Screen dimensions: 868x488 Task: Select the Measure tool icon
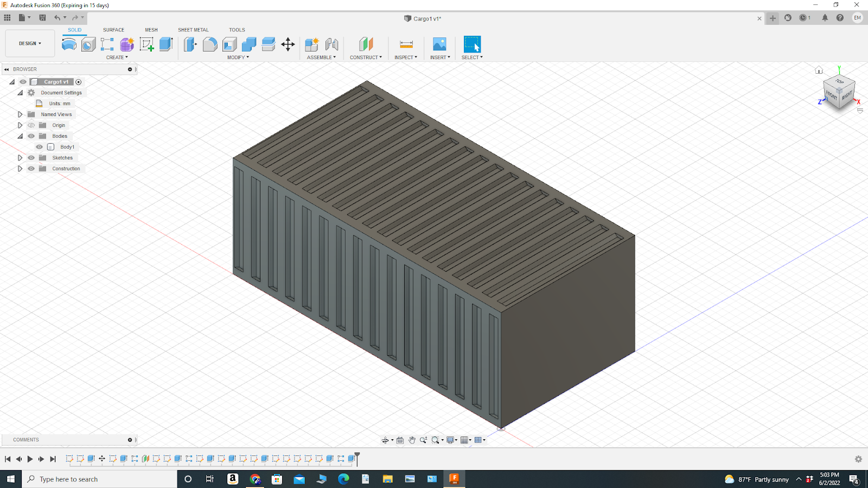(x=406, y=44)
